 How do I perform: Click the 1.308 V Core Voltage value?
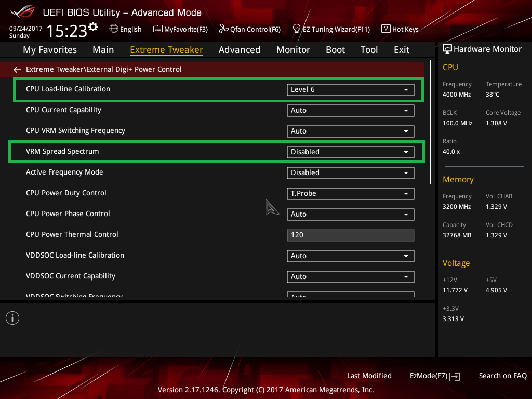coord(496,123)
